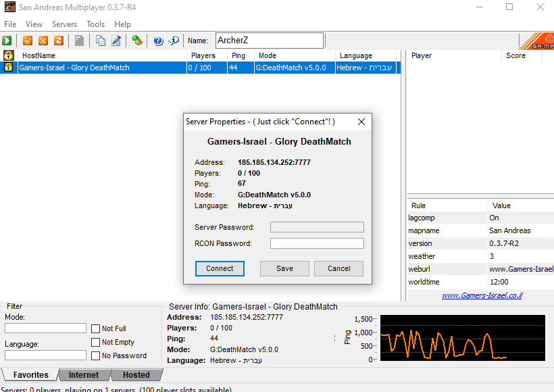Open Server Properties via pencil icon
This screenshot has width=554, height=392.
coord(116,41)
